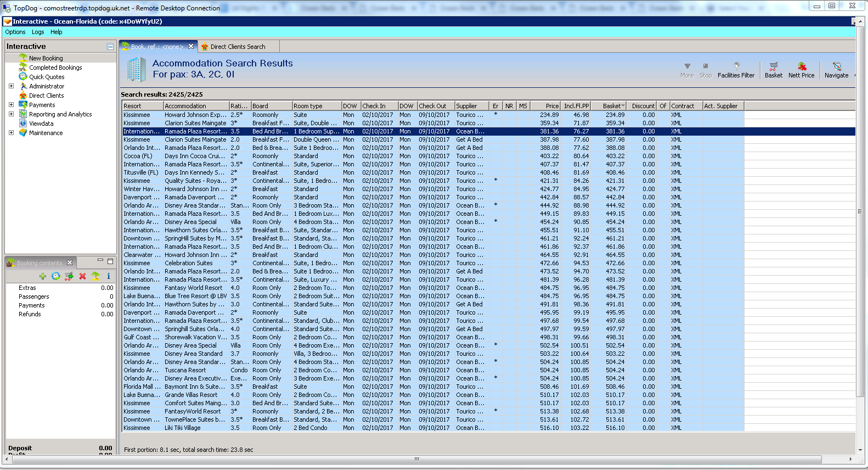Select the Blue Tree Resort @ LBV row
Screen dimensions: 868x470
(x=433, y=296)
